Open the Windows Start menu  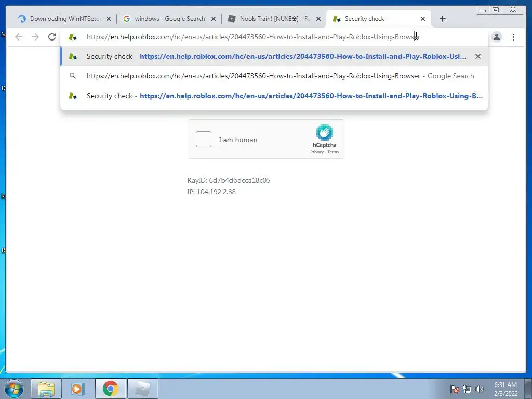click(14, 389)
